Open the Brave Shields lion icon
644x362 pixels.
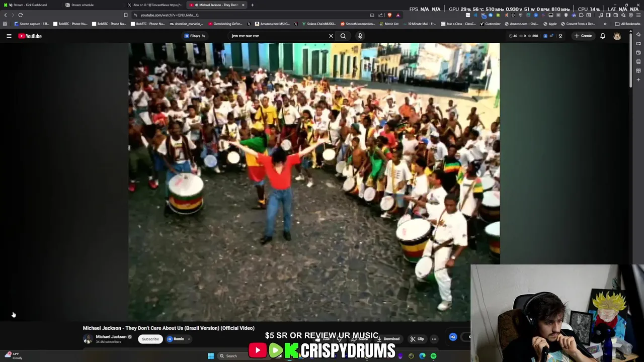(389, 15)
